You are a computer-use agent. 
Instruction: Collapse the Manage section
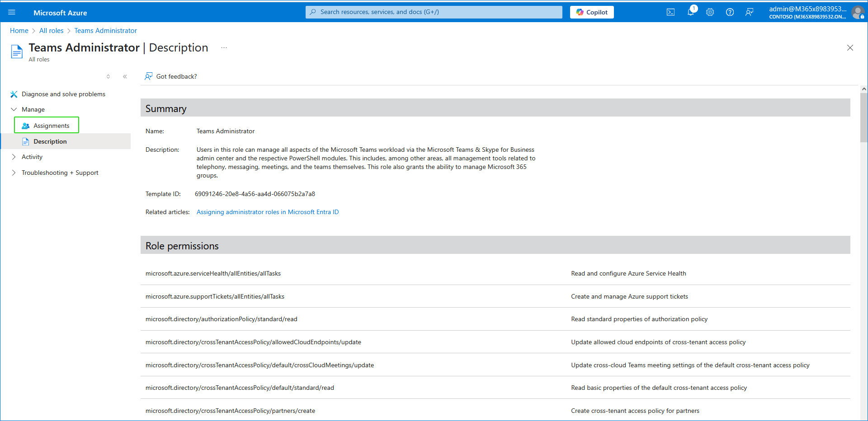click(14, 109)
